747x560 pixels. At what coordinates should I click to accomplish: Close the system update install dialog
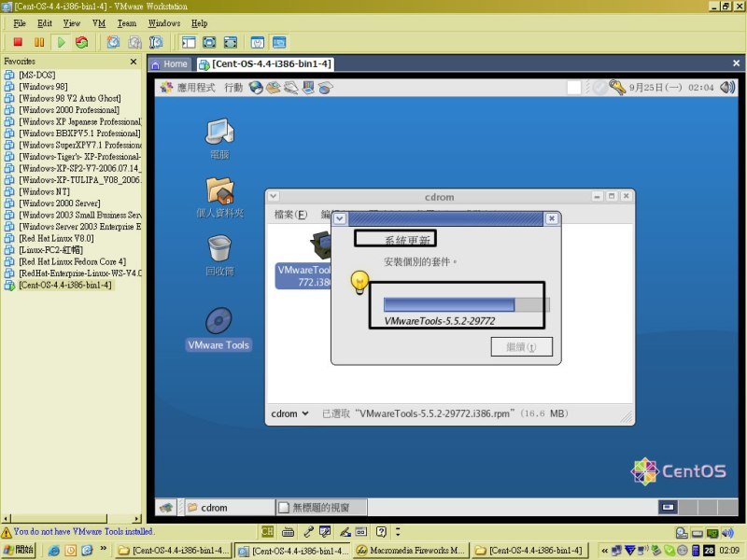click(x=552, y=218)
